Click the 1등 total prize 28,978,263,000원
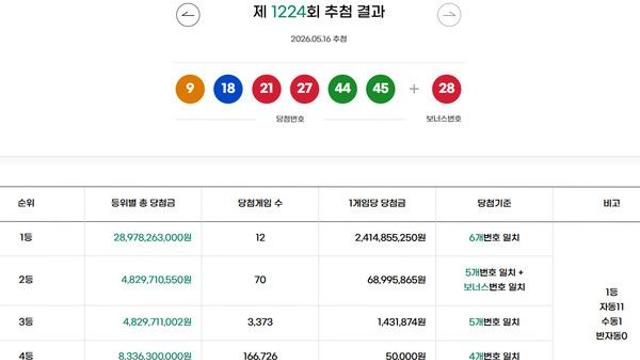 coord(152,238)
